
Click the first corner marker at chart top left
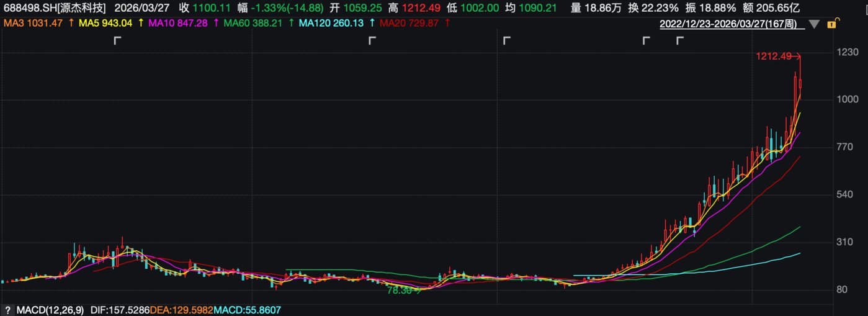pyautogui.click(x=117, y=40)
